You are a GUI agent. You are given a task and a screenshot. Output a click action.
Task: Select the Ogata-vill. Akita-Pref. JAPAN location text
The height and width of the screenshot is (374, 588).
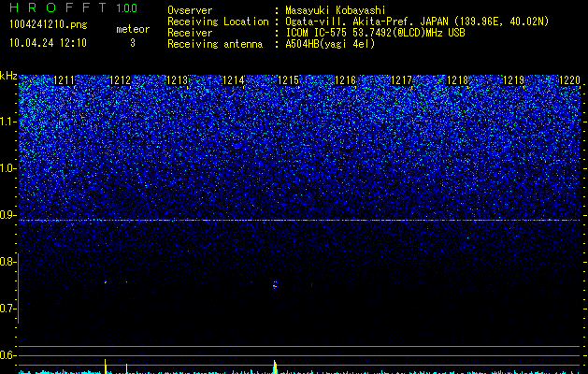pos(417,22)
